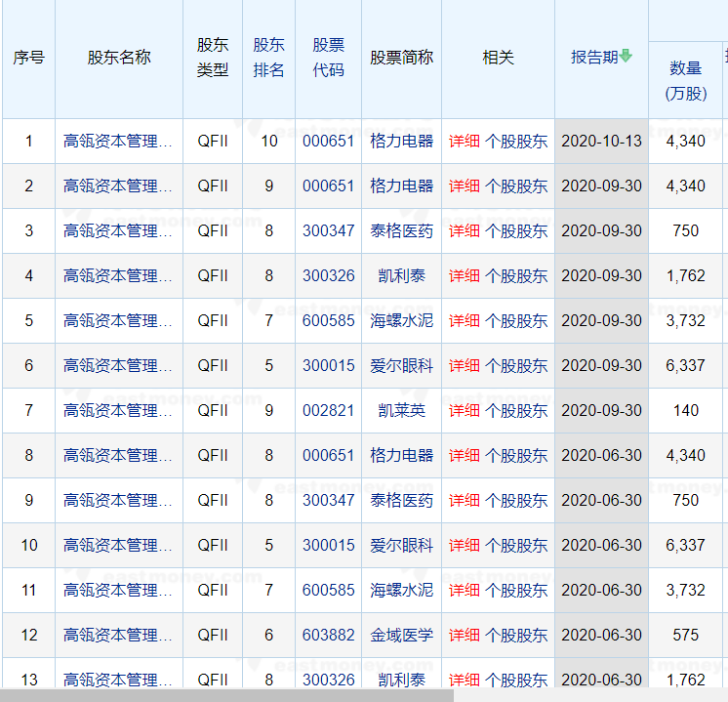Screen dimensions: 728x702
Task: Open the 凯莱英 stock name link
Action: click(x=401, y=410)
